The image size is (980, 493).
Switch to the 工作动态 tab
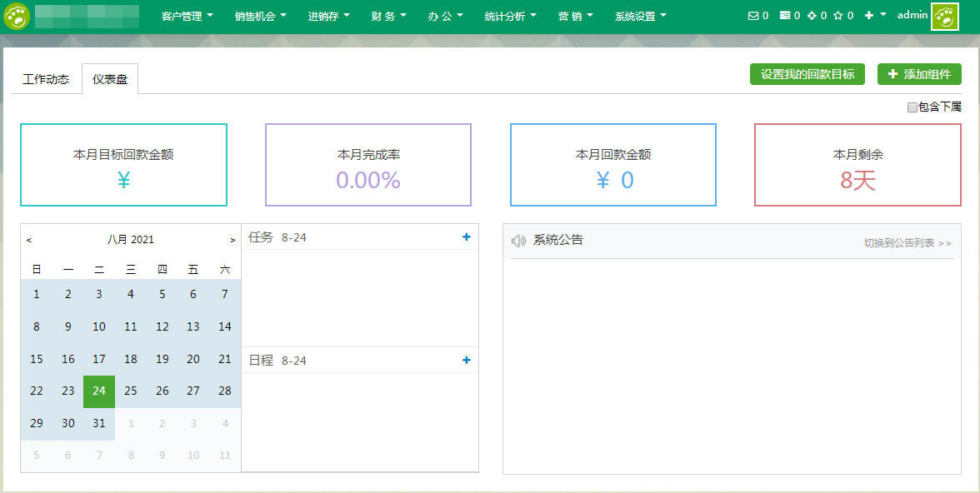(x=45, y=79)
